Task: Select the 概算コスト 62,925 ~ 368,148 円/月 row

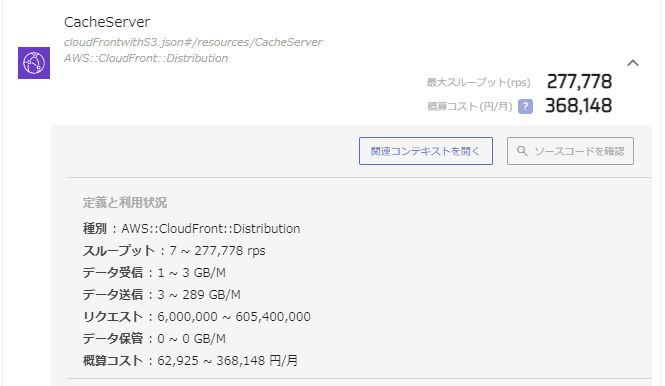Action: [x=190, y=361]
